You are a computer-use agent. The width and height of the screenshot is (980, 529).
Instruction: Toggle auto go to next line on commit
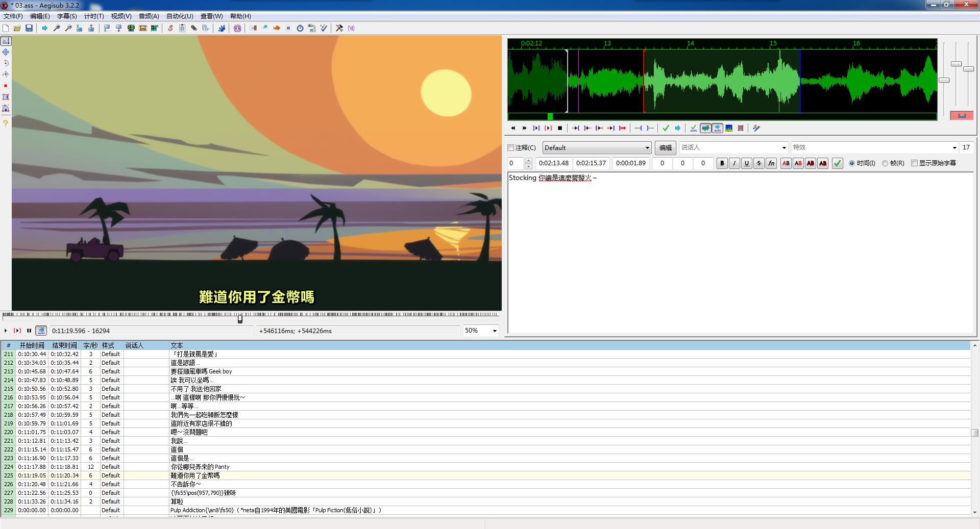pos(705,128)
